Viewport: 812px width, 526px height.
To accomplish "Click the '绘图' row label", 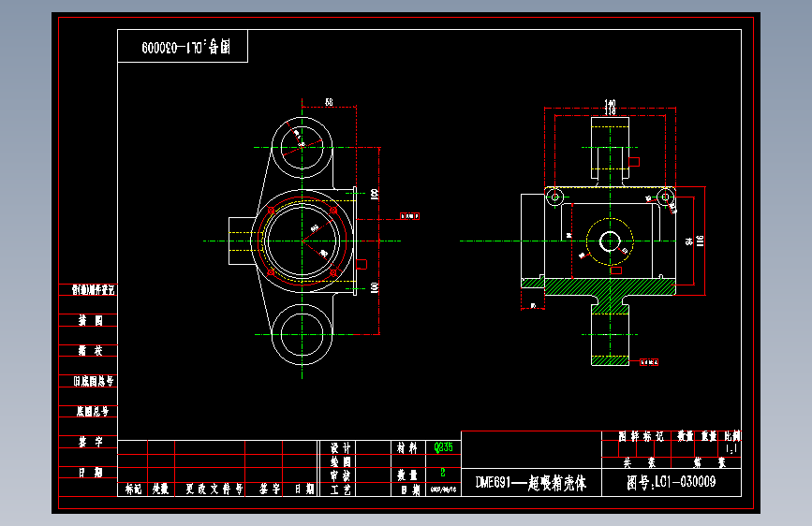I will coord(341,461).
